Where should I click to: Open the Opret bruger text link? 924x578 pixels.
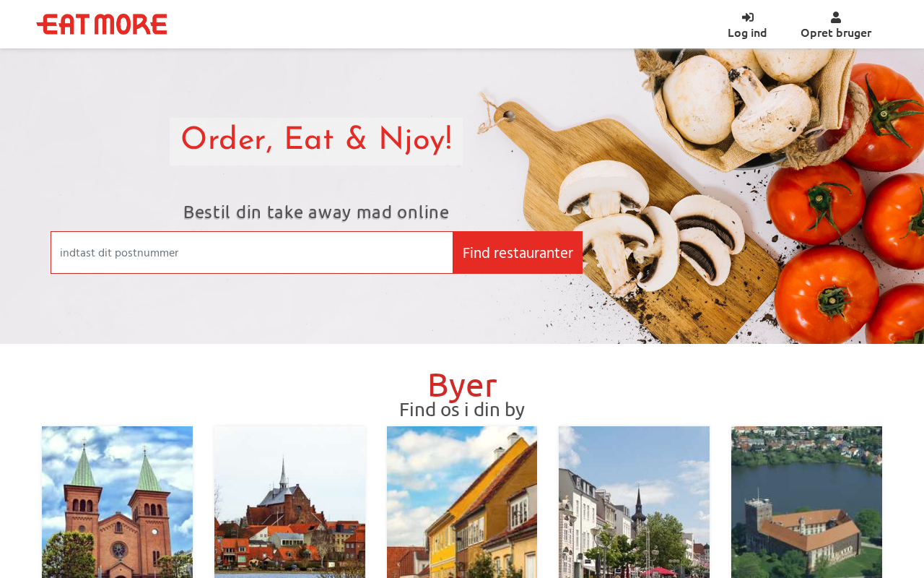[x=836, y=33]
